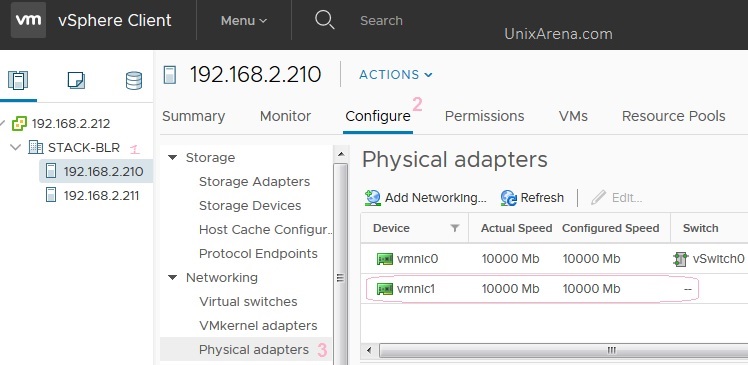Screen dimensions: 748x365
Task: Select host 192.168.2.211 in tree
Action: tap(101, 195)
